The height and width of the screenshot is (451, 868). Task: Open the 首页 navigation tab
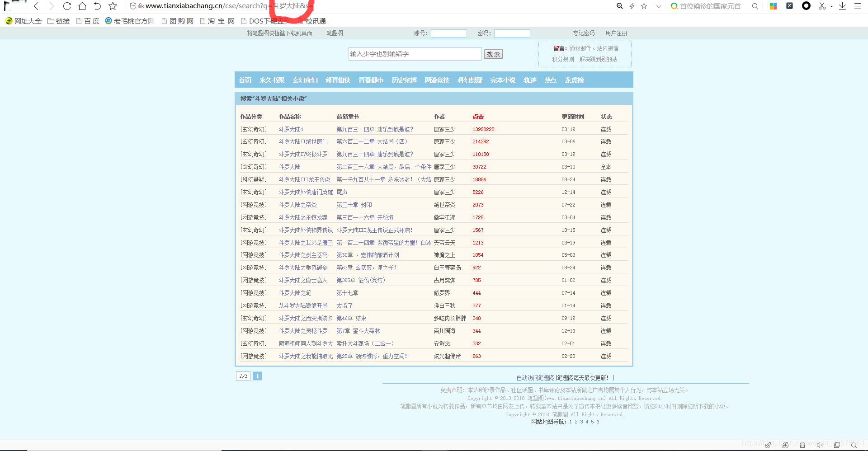pos(245,80)
